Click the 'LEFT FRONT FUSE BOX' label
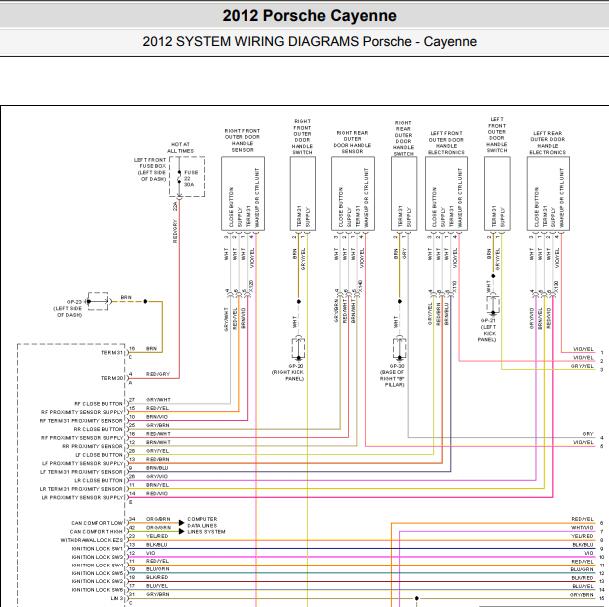 point(150,169)
